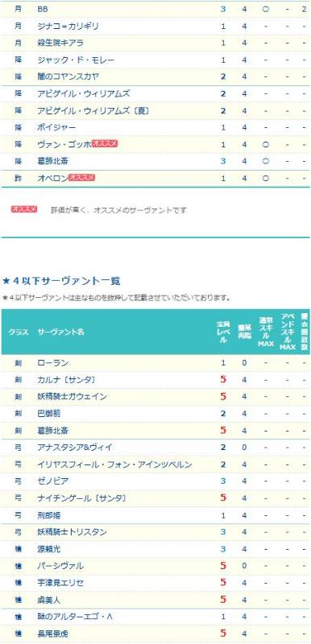Click the オススメ legend badge below the table
The height and width of the screenshot is (644, 311).
24,209
